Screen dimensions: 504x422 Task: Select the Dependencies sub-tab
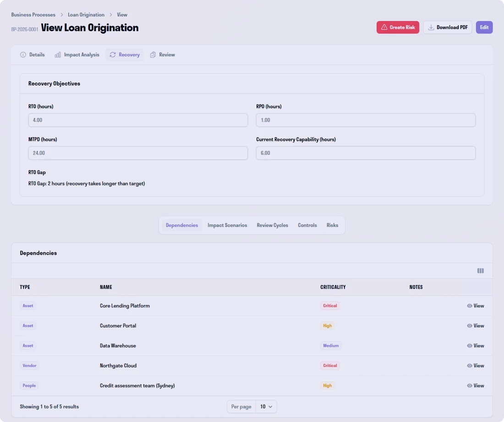coord(182,225)
